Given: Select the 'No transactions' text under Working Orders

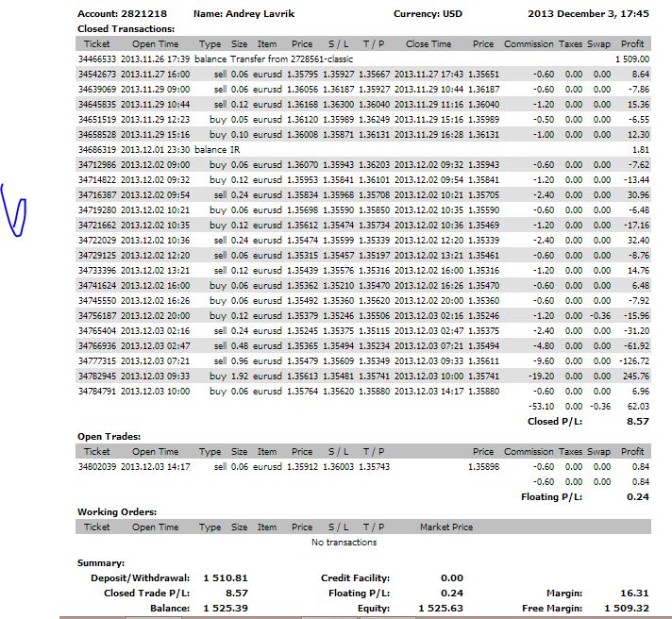Looking at the screenshot, I should (344, 543).
